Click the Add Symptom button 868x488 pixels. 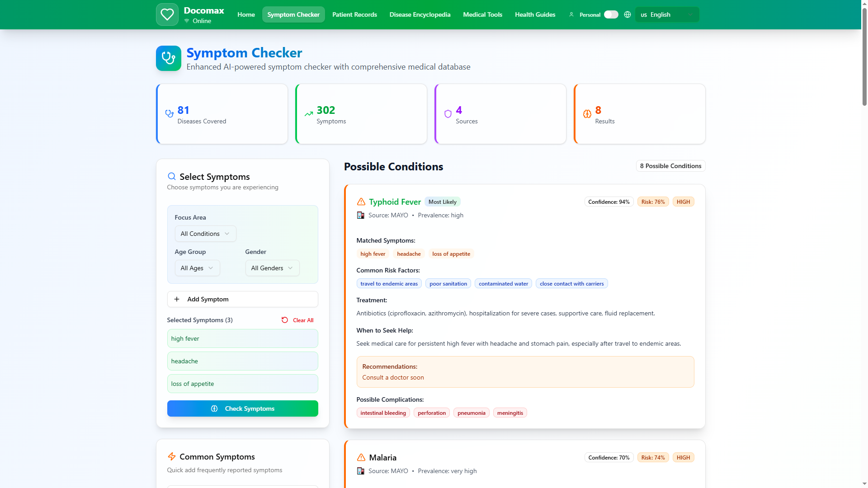(x=242, y=299)
